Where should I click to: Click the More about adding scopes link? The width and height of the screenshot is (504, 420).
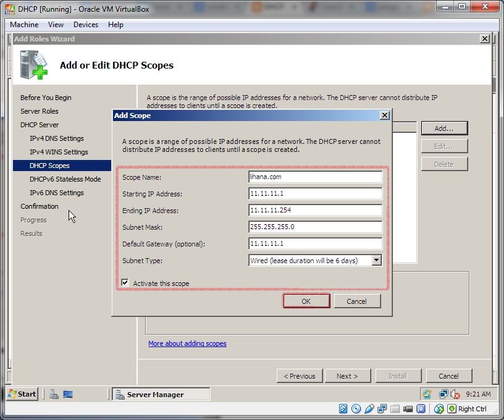187,343
